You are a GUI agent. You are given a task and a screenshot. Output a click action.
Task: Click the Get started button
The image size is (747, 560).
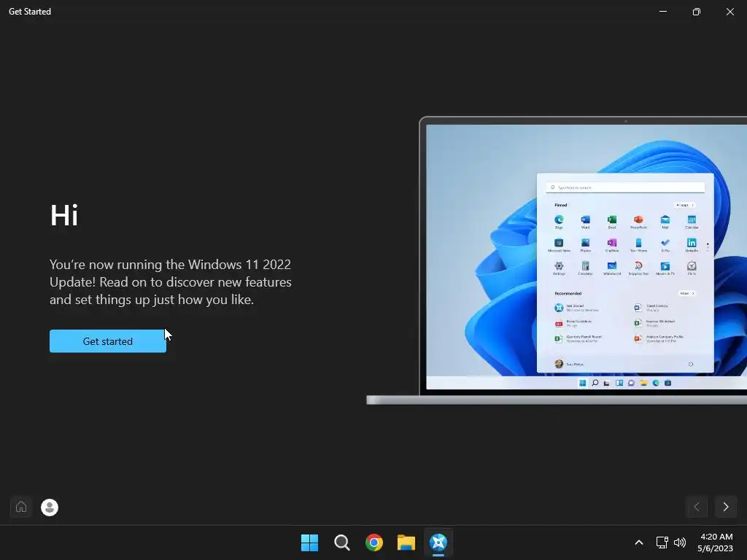(108, 341)
